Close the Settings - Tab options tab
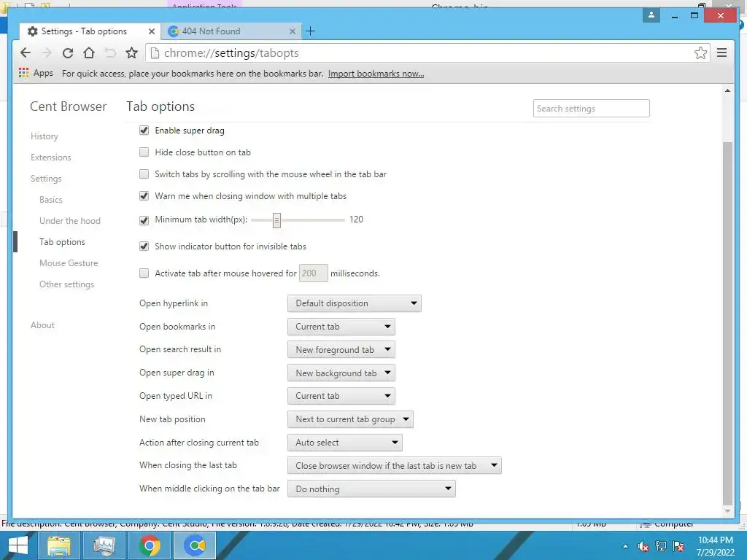 152,31
